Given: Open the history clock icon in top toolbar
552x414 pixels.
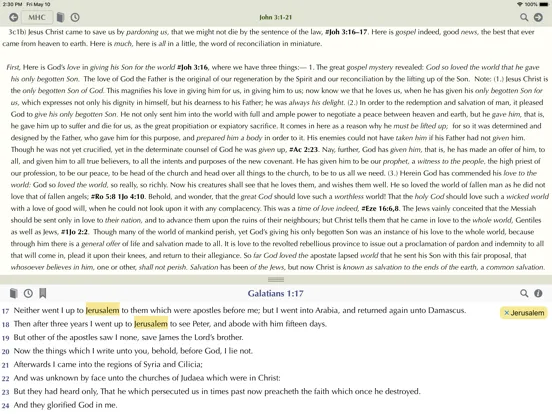Looking at the screenshot, I should click(x=75, y=17).
